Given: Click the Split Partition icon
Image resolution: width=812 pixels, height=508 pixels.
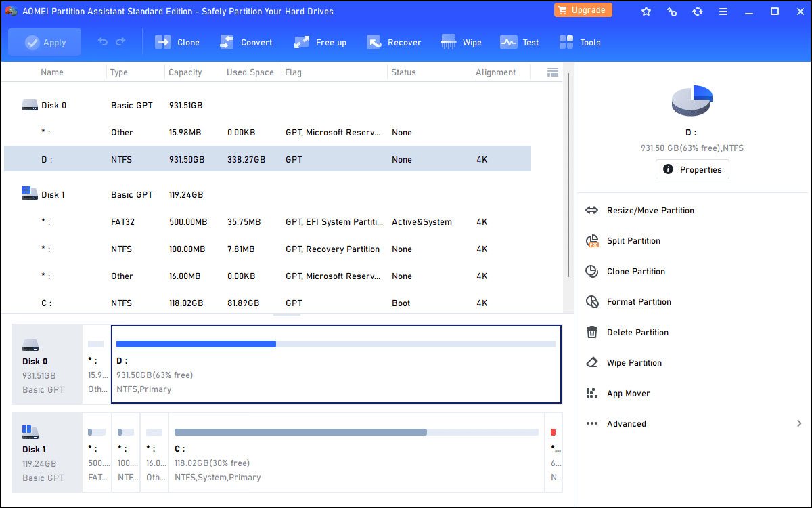Looking at the screenshot, I should [x=592, y=241].
